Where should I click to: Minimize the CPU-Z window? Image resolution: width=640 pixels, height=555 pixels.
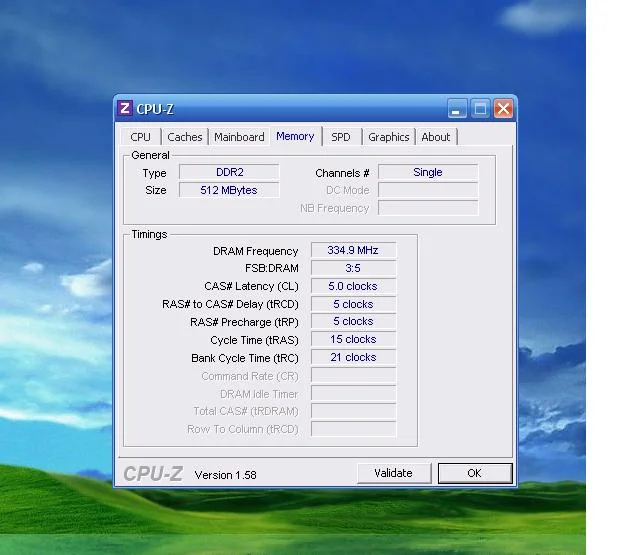(x=457, y=109)
